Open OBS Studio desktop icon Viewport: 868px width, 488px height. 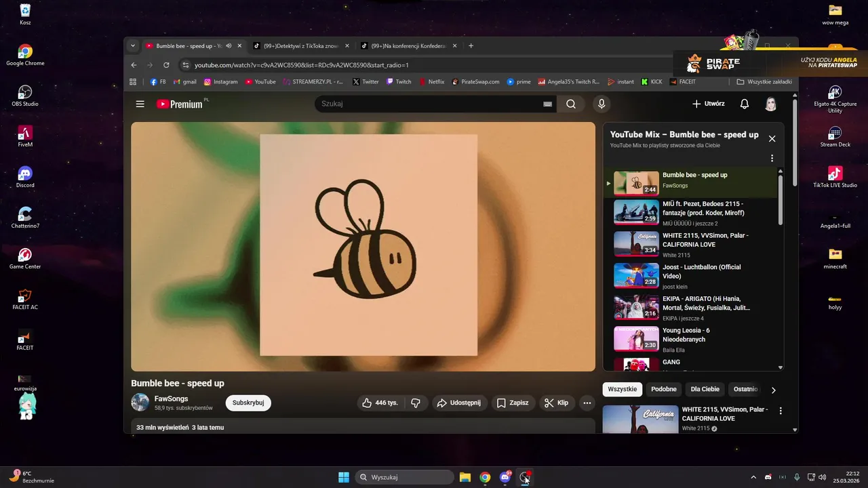click(25, 96)
